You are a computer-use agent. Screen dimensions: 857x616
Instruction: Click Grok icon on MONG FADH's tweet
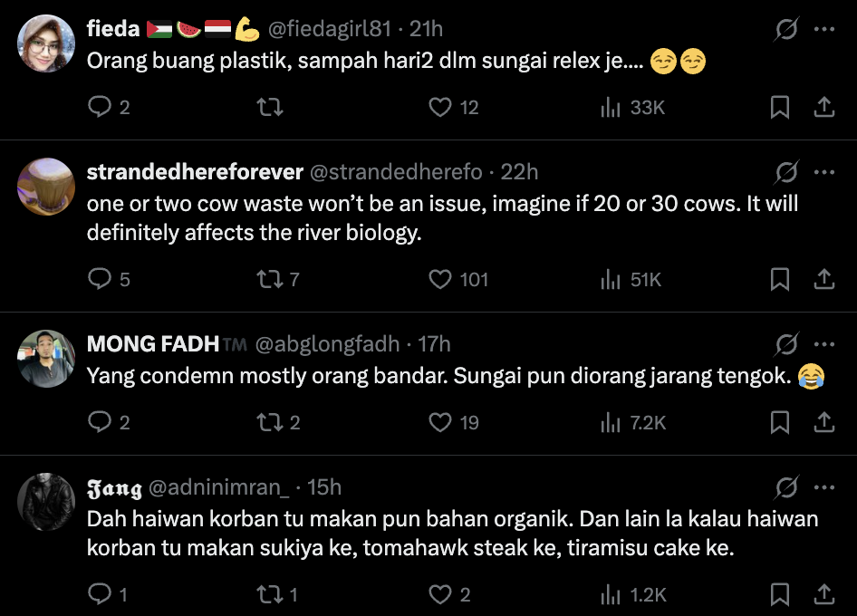786,344
